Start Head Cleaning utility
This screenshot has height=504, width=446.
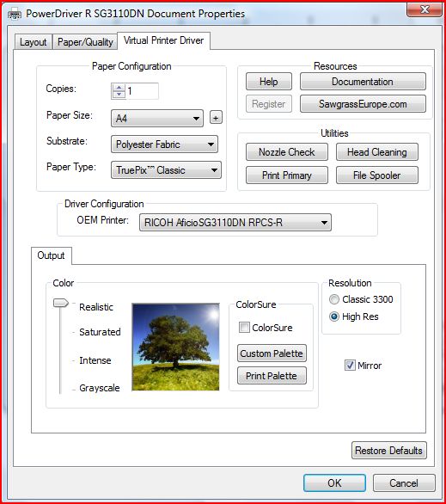pos(377,152)
